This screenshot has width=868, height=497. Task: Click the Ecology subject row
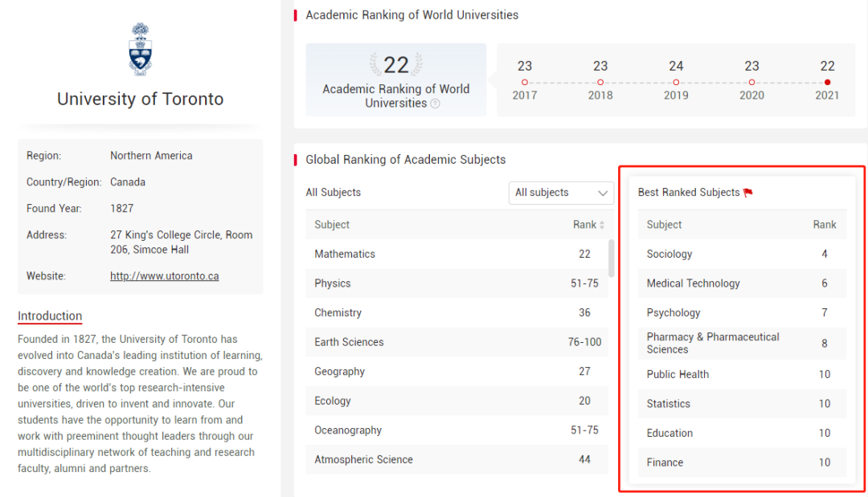click(457, 401)
